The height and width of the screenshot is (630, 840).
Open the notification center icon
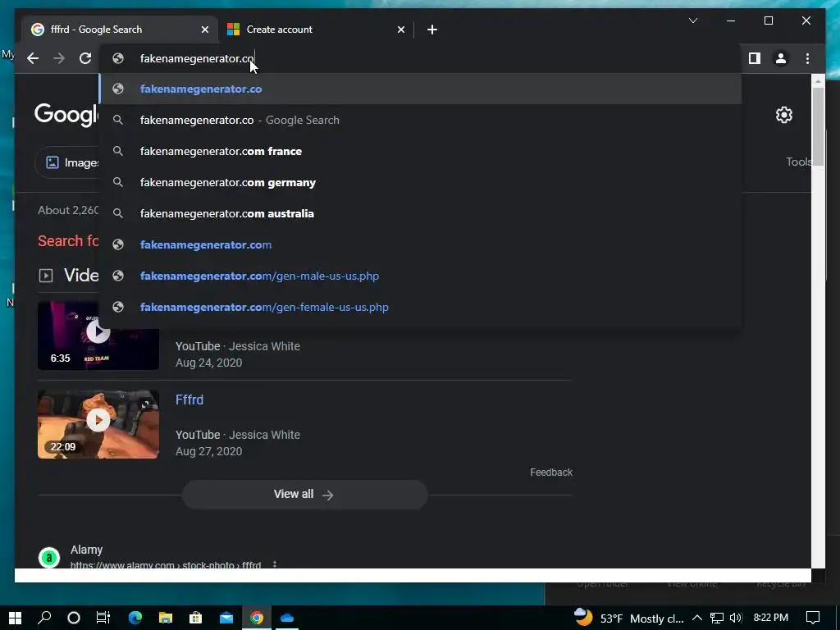tap(813, 618)
